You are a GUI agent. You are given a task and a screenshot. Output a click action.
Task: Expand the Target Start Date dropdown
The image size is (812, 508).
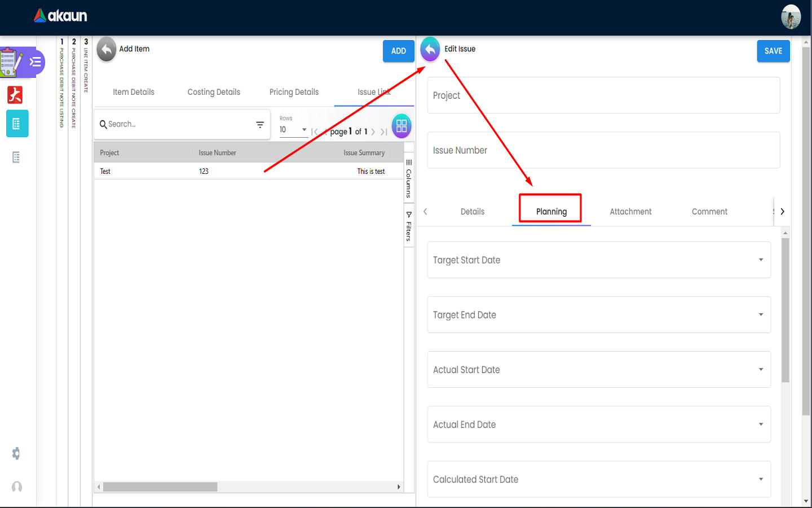(x=761, y=260)
